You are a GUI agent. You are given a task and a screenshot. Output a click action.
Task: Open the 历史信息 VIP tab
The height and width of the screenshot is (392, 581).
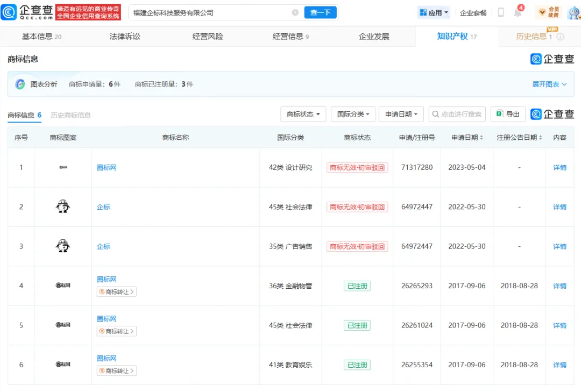click(534, 37)
